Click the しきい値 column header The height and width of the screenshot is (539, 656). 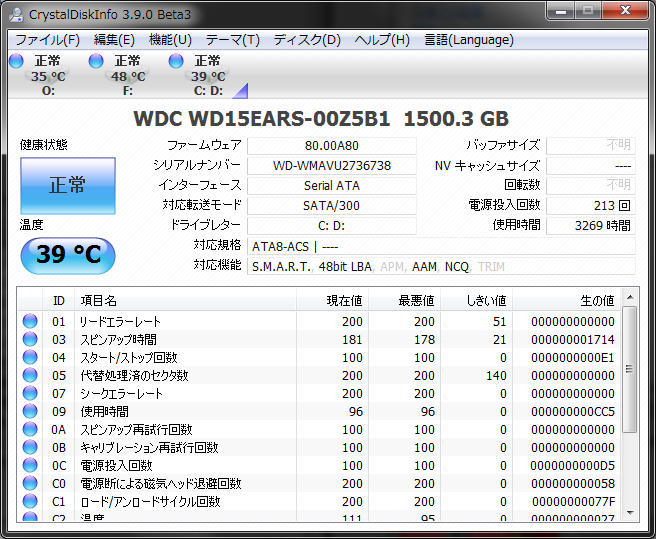477,300
